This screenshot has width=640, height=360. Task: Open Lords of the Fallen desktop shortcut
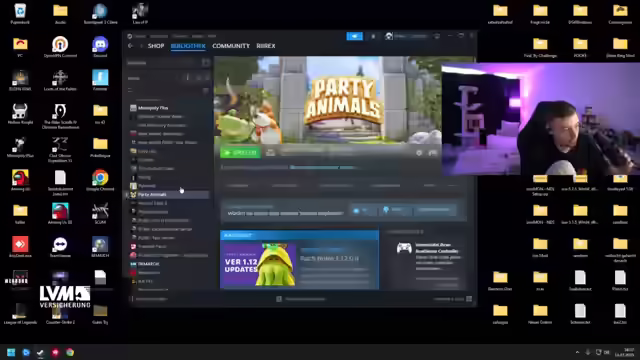coord(60,80)
